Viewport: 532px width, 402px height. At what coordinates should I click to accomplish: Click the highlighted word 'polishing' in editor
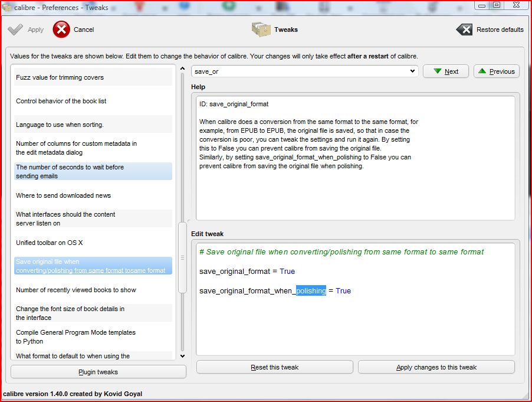pyautogui.click(x=311, y=290)
